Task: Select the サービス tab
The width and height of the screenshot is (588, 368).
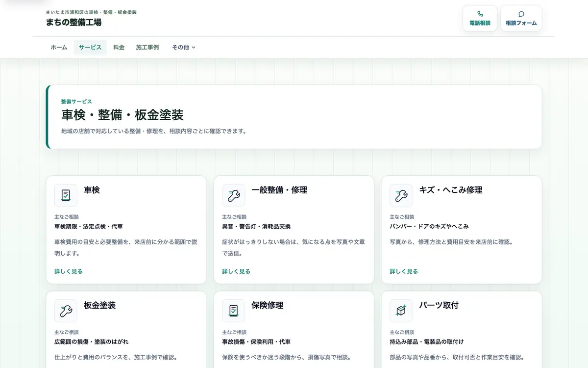Action: [x=90, y=48]
